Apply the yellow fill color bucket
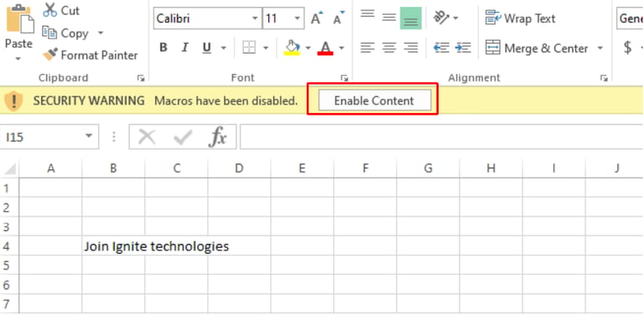 292,48
